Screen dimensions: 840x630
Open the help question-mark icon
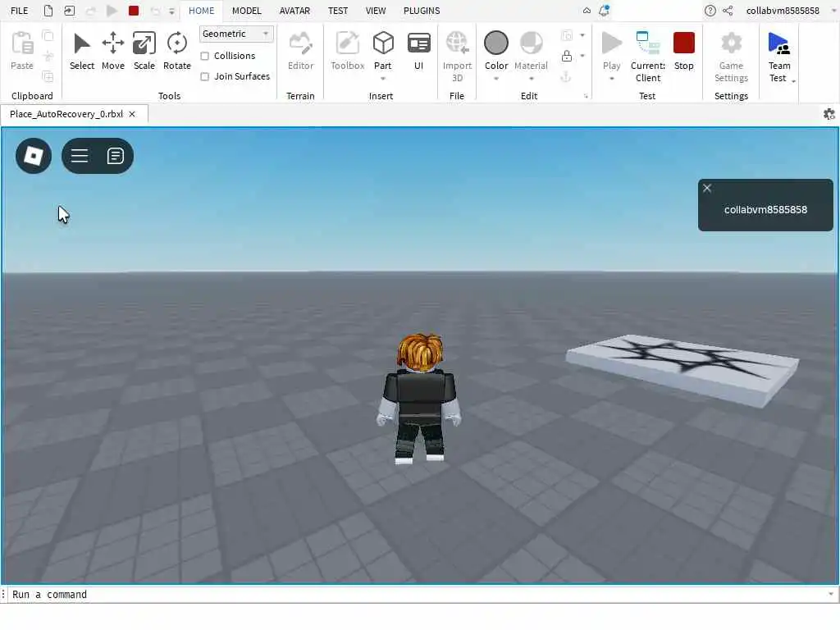710,11
